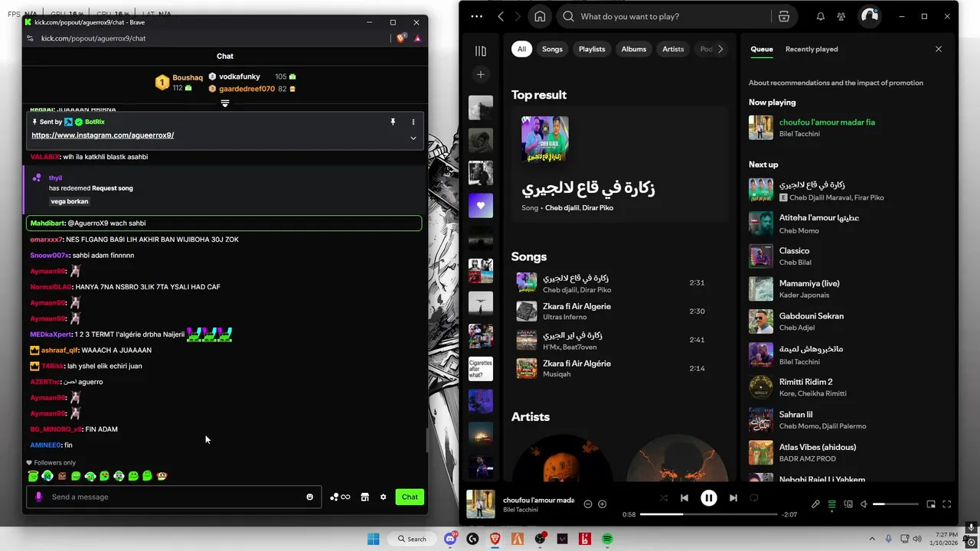Seek within the song progress bar

pyautogui.click(x=709, y=514)
